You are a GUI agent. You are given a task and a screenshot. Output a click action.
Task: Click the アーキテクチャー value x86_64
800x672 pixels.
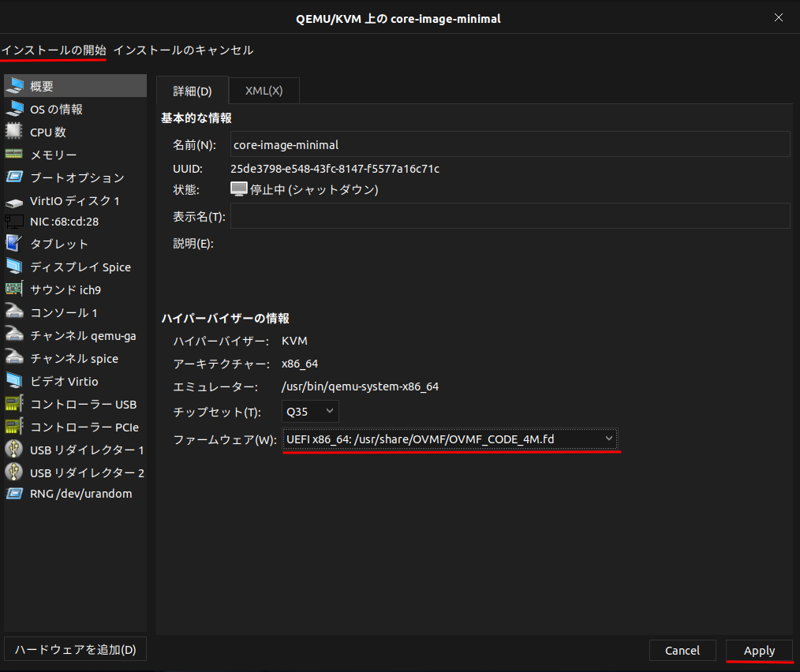(300, 364)
